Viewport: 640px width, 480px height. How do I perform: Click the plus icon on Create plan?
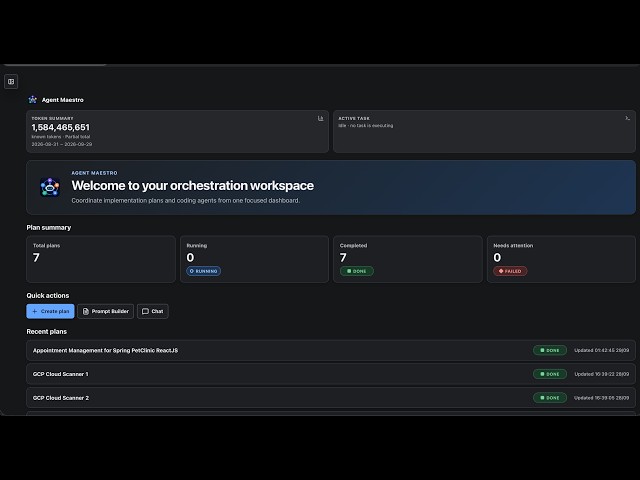click(35, 311)
